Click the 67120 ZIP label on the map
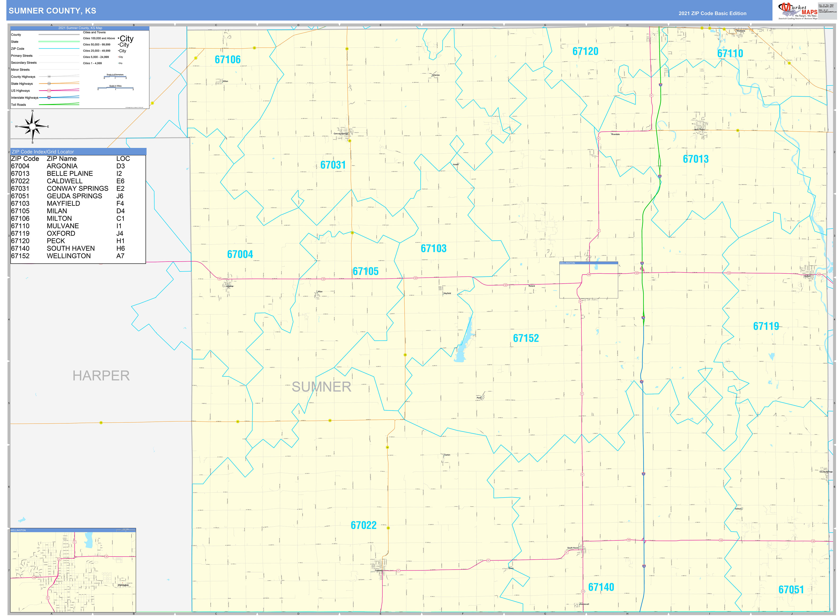 (585, 51)
